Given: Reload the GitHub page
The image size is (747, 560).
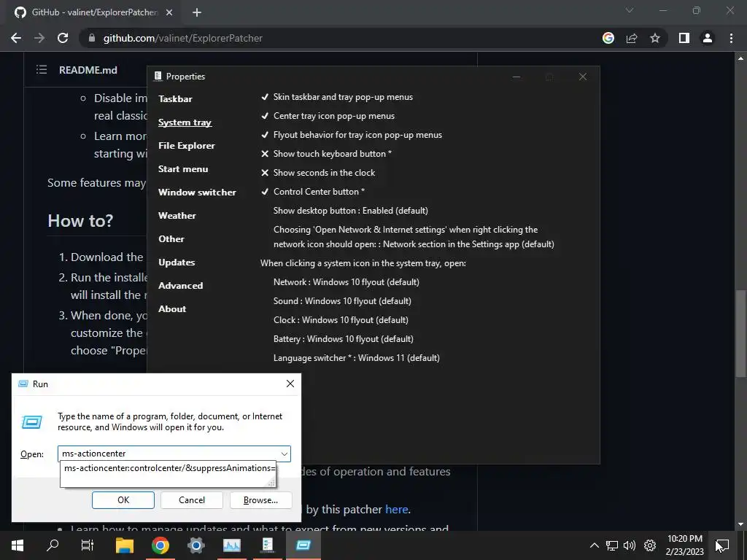Looking at the screenshot, I should 63,38.
